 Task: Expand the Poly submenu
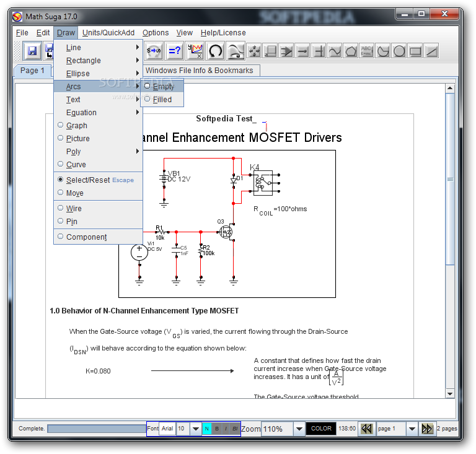point(98,151)
